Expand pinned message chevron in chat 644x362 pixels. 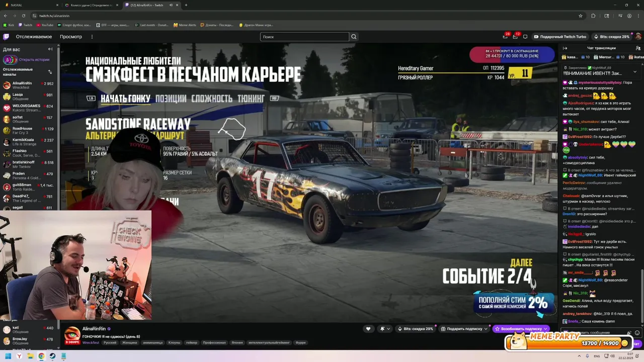click(635, 72)
